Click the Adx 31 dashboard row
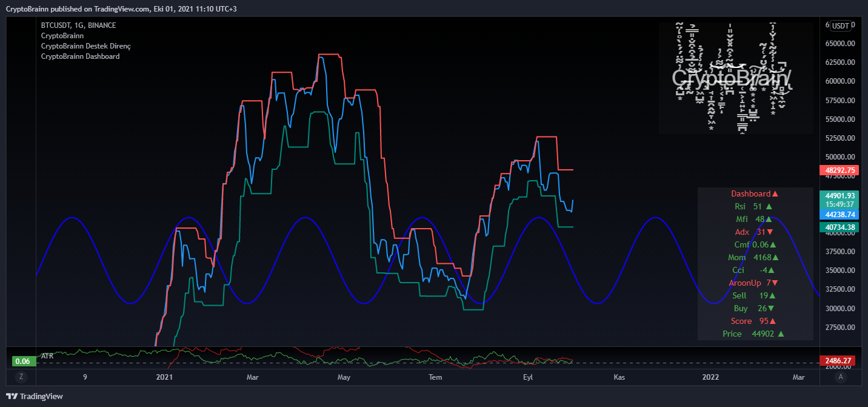868x407 pixels. point(755,232)
